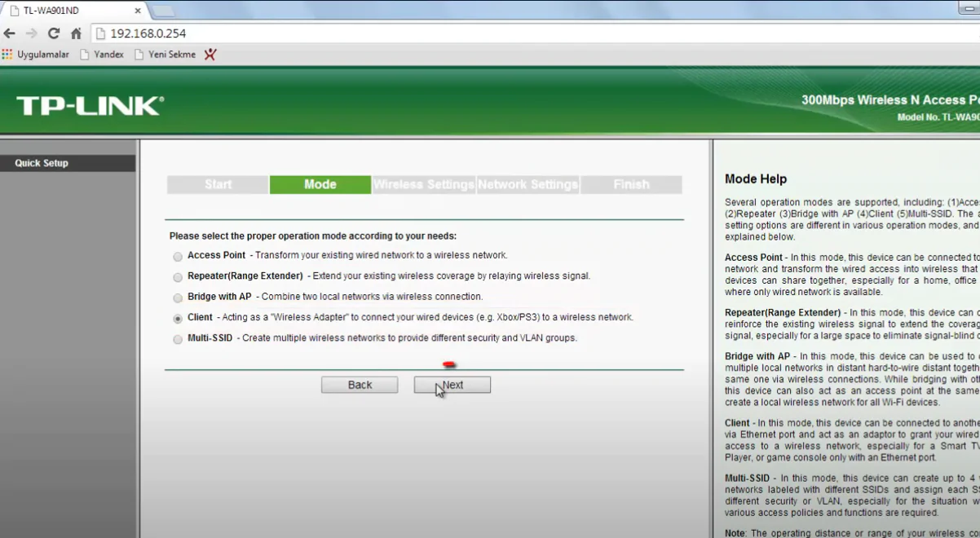
Task: Click the Multi-SSID help paragraph heading
Action: pos(748,478)
